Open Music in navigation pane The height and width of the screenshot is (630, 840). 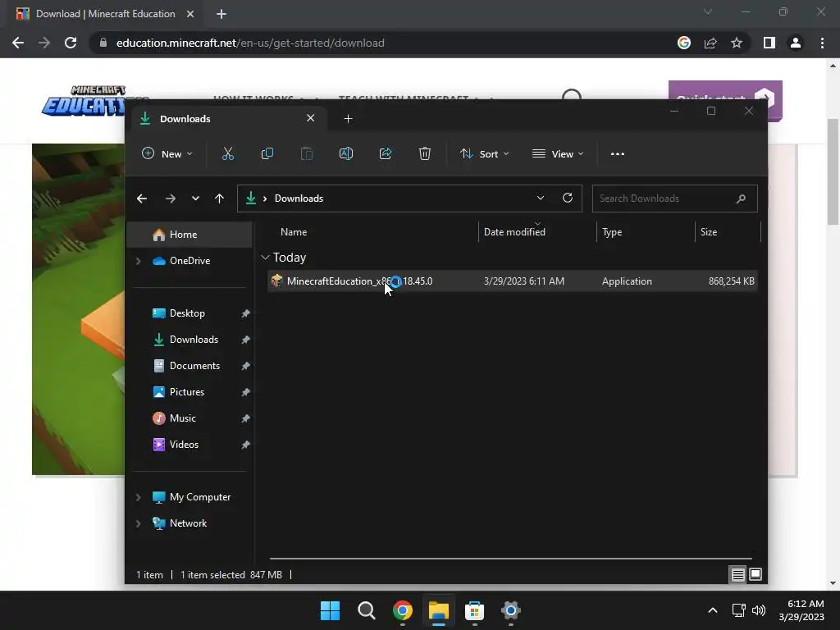tap(189, 418)
